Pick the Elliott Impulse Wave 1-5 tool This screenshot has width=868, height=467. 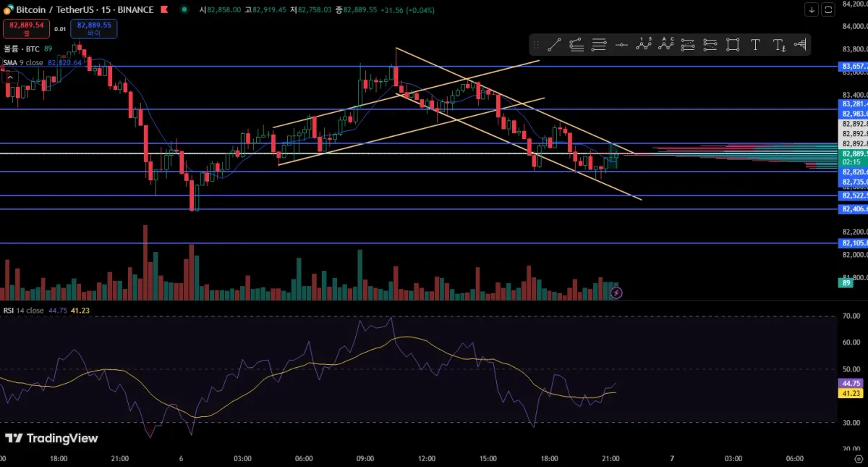pos(644,45)
